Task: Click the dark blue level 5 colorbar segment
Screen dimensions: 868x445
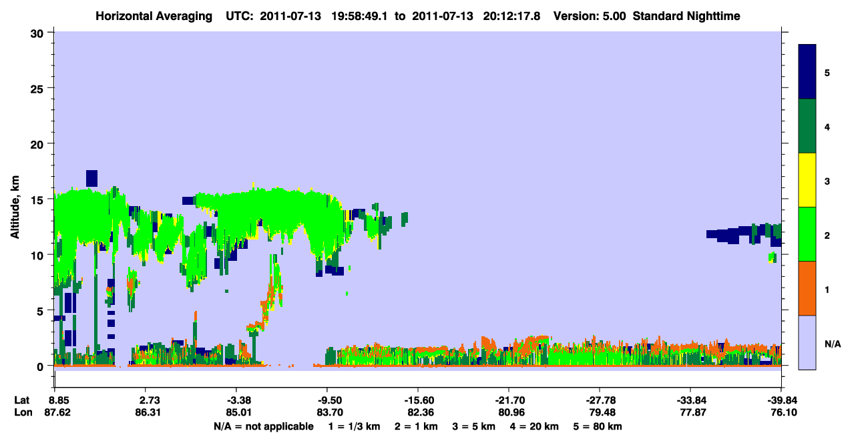Action: coord(807,72)
